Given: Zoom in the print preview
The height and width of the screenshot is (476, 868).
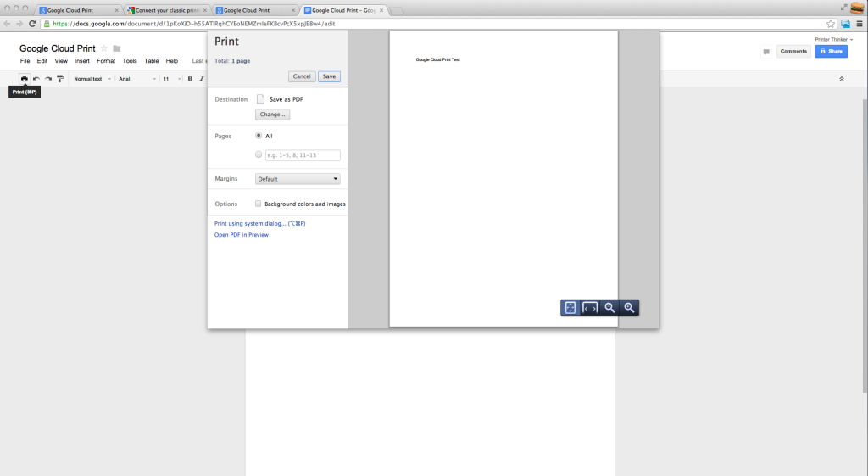Looking at the screenshot, I should (x=629, y=307).
